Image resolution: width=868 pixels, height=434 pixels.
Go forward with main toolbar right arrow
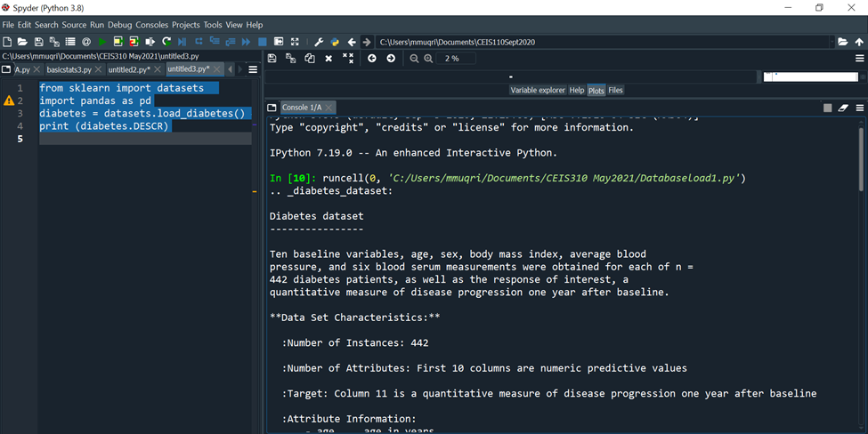pos(367,42)
